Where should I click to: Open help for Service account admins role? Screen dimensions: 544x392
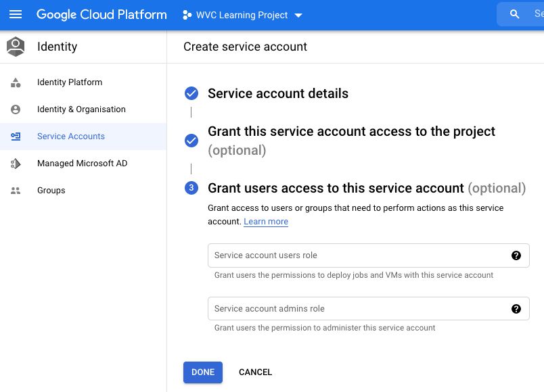[x=516, y=309]
